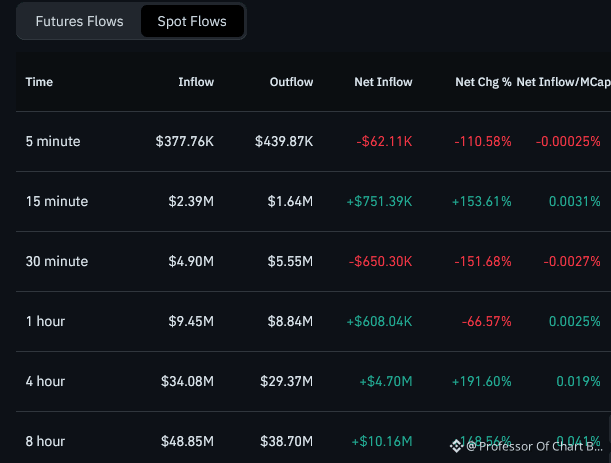The image size is (611, 463).
Task: Select the 5 minute row
Action: 313,141
